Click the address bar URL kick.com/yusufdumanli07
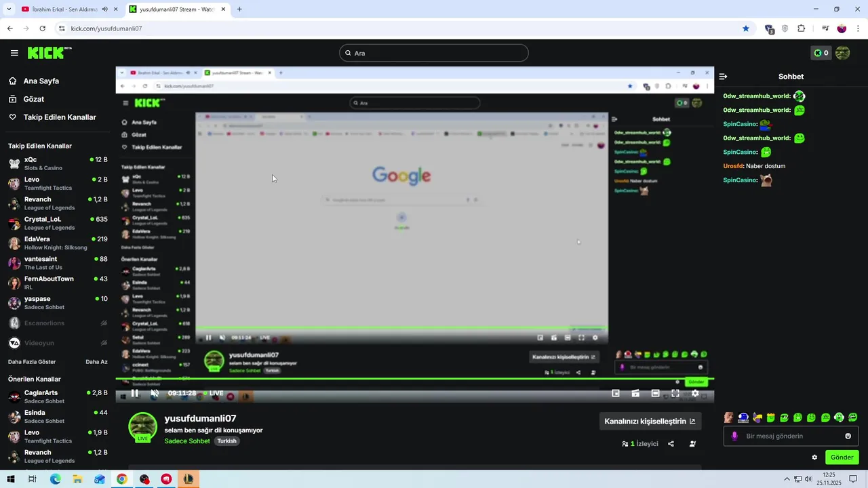The width and height of the screenshot is (868, 488). (106, 28)
